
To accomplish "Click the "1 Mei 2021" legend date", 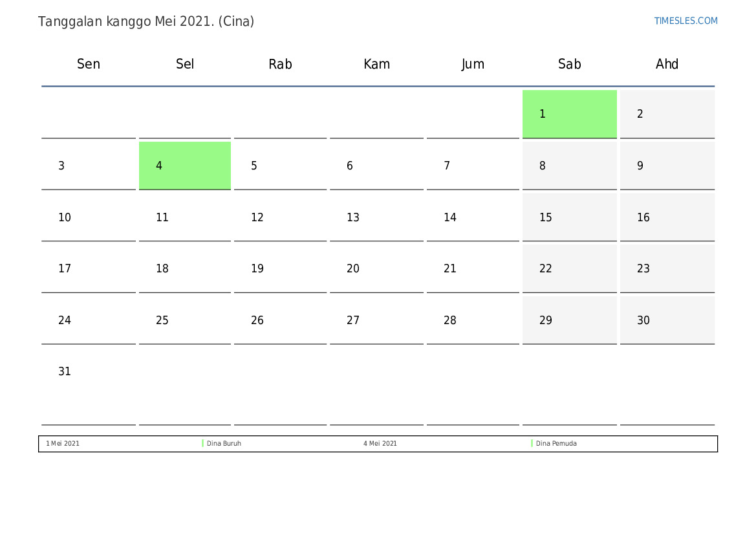I will point(63,444).
